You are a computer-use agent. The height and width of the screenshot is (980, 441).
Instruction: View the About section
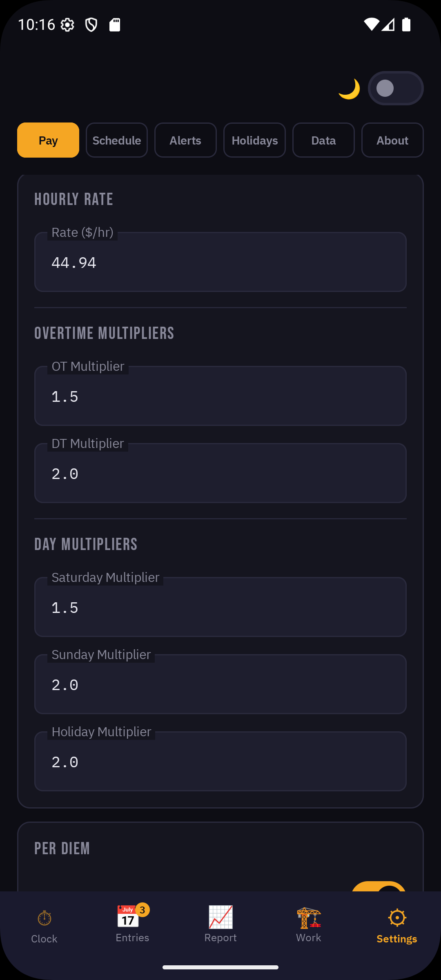392,140
